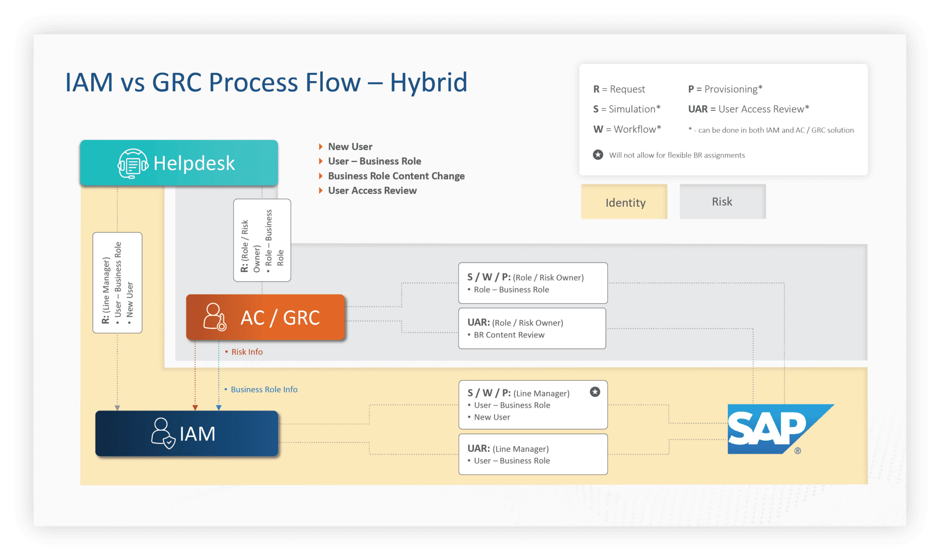Click the gray arrowhead entering the IAM box
Screen dimensions: 940x560
point(117,407)
